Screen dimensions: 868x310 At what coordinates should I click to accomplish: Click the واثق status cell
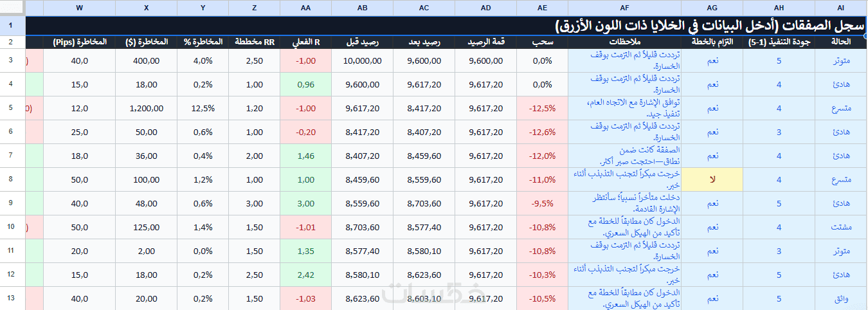(841, 298)
